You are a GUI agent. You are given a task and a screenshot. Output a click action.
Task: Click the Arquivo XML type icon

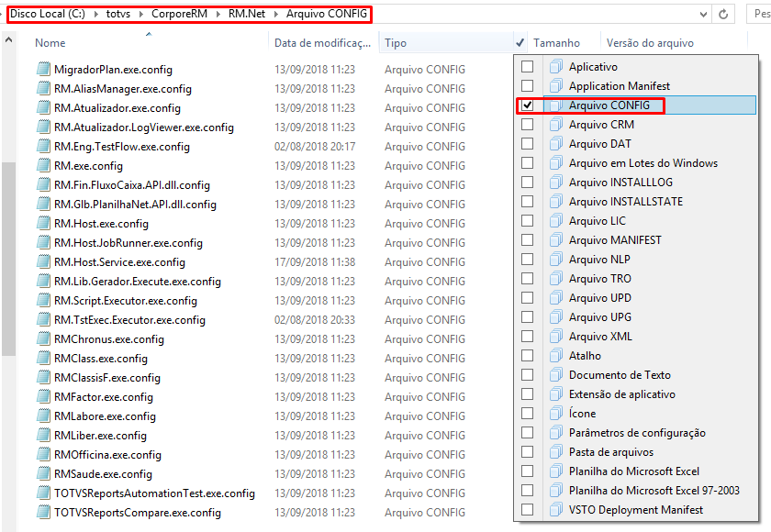(554, 336)
